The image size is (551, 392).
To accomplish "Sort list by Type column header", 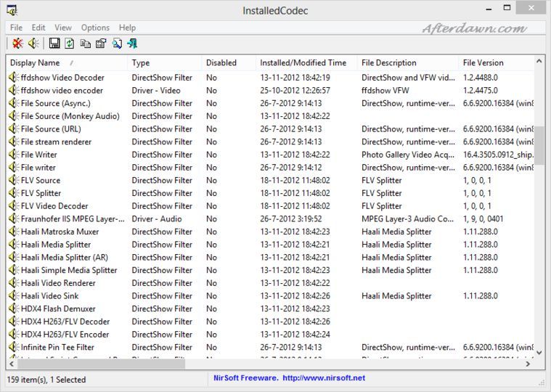I will (141, 63).
